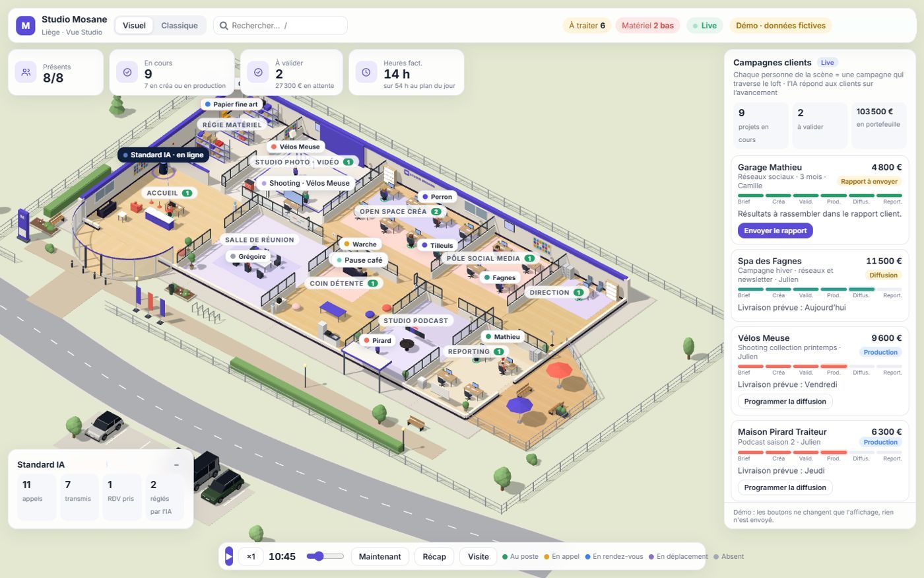Click Programmer la diffusion for Maison Pirard Traiteur

pos(785,488)
